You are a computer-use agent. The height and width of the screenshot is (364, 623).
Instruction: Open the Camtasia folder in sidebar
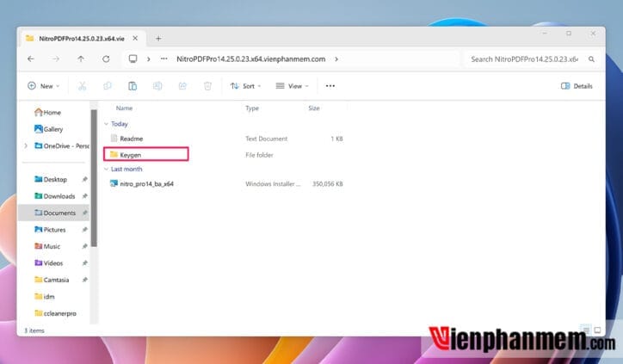point(52,280)
